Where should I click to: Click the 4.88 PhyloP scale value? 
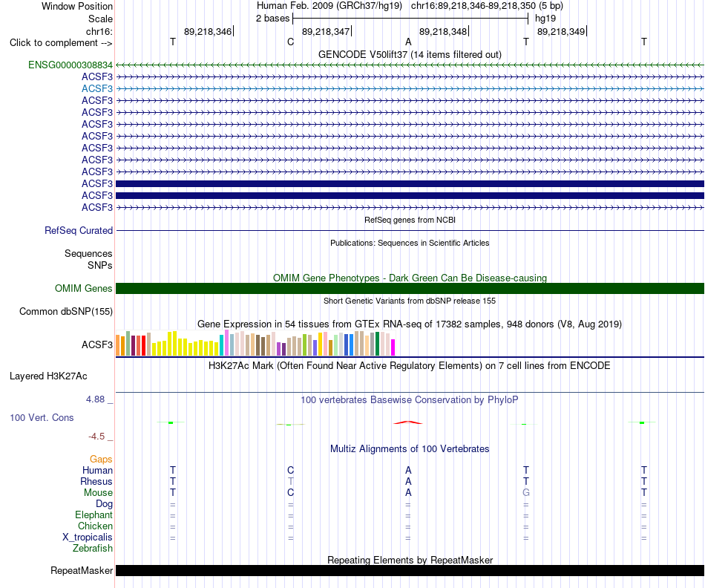coord(95,399)
